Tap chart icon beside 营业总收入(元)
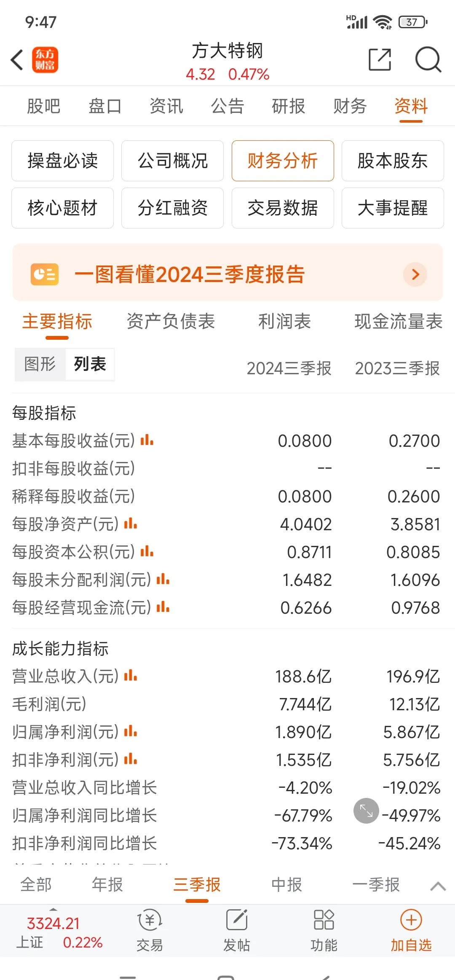455x980 pixels. (x=131, y=676)
